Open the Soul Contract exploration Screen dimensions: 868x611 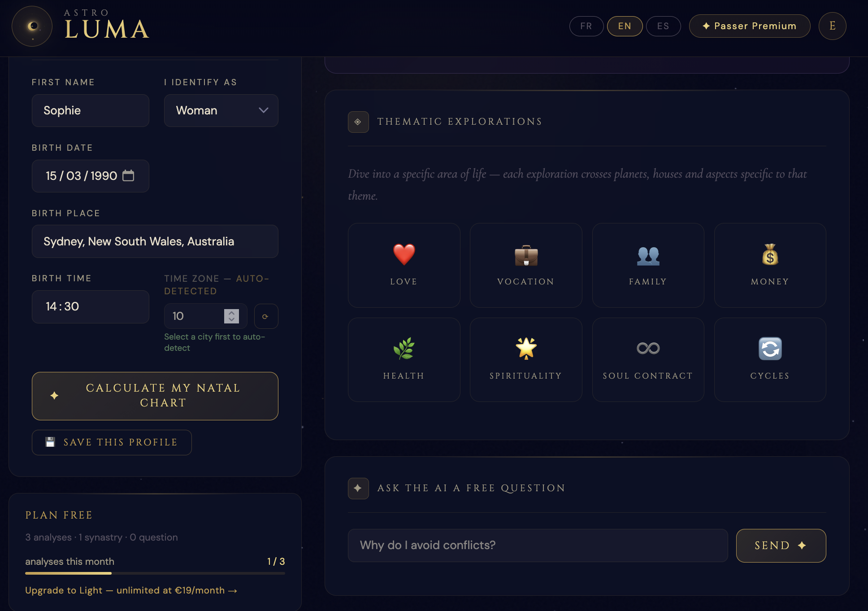pos(647,359)
